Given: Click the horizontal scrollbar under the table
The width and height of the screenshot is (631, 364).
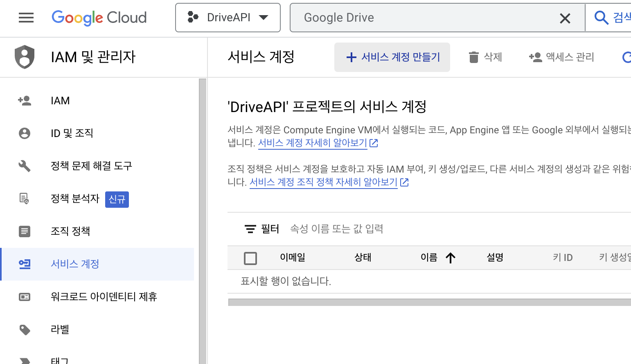Looking at the screenshot, I should [x=430, y=302].
